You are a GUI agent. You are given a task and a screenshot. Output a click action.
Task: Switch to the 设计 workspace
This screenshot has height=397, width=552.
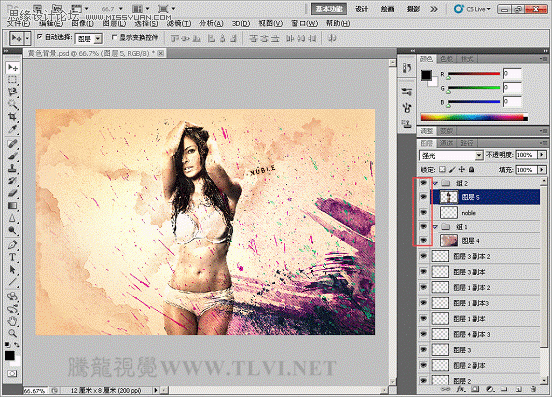(362, 9)
